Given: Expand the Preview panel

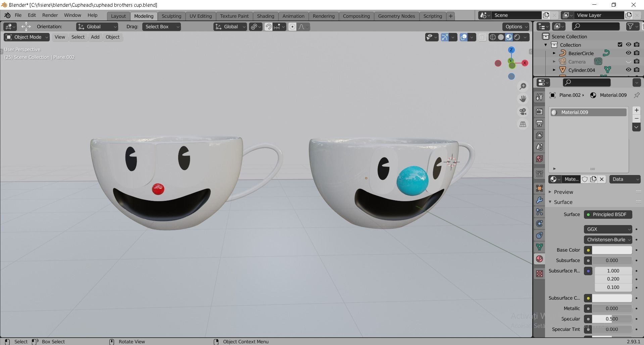Looking at the screenshot, I should point(550,192).
